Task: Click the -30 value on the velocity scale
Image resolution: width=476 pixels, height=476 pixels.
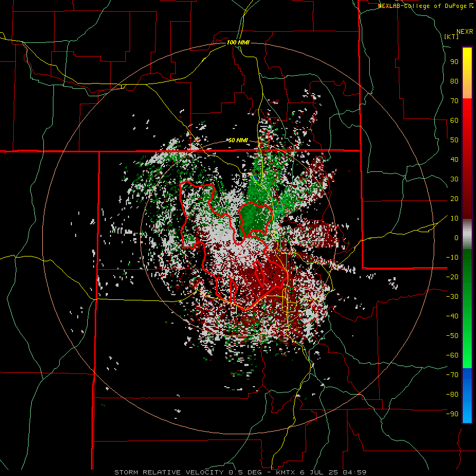Action: pos(452,297)
